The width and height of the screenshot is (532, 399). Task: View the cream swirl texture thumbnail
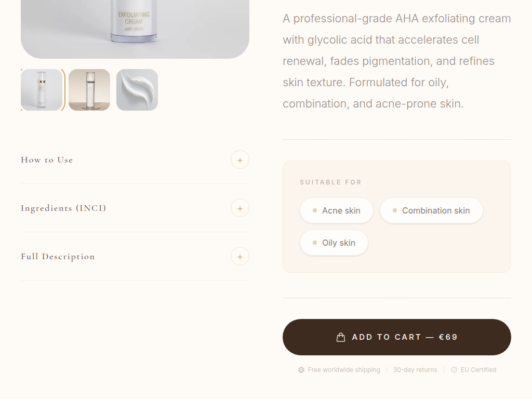(x=137, y=90)
